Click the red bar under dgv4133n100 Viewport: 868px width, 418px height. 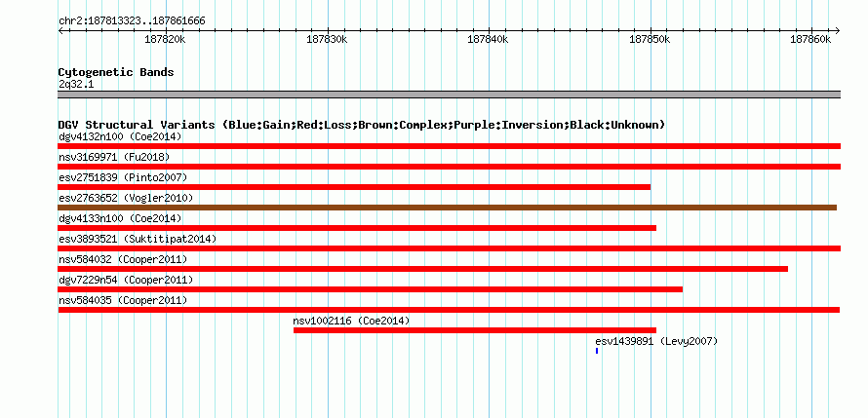[357, 228]
